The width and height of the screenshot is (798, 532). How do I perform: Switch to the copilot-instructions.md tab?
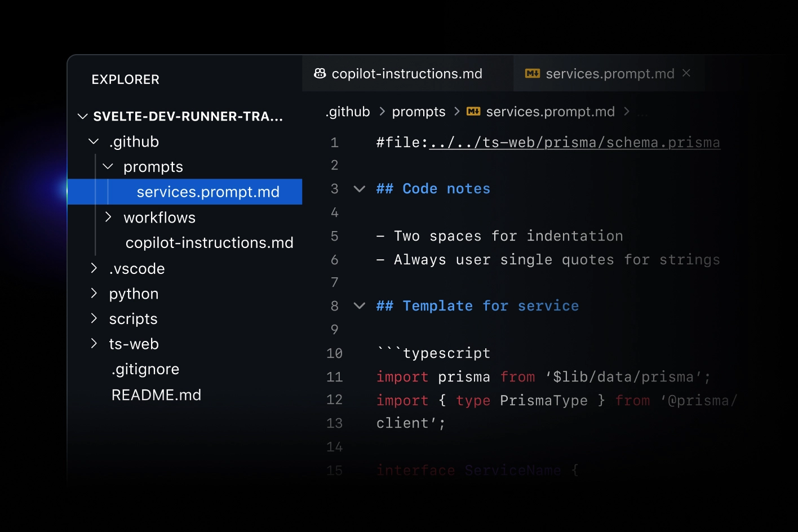(407, 73)
